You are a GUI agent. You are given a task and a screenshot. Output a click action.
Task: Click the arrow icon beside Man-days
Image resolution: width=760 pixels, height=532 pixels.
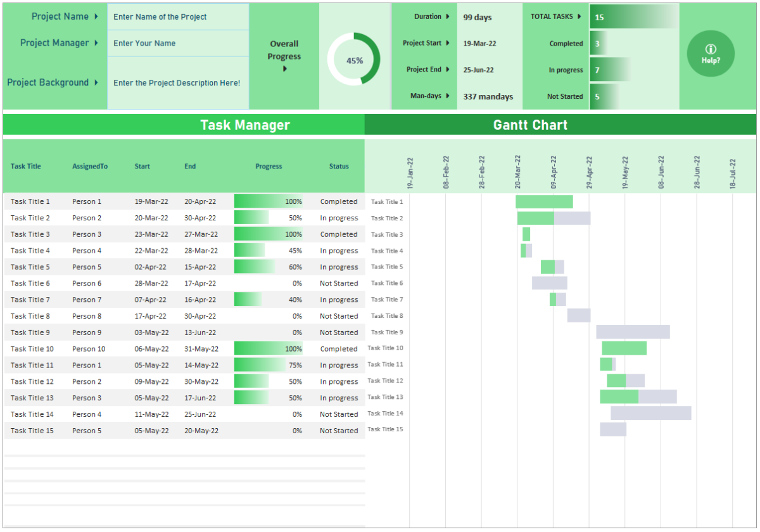tap(447, 96)
